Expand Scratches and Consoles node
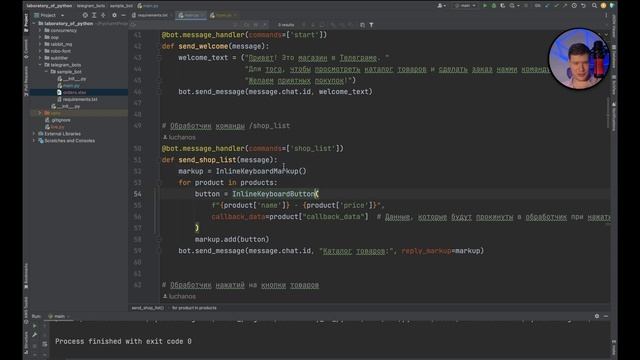640x360 pixels. pos(34,140)
